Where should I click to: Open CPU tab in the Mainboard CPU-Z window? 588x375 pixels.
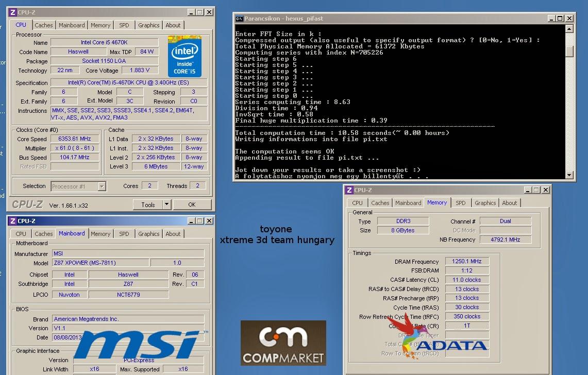click(x=21, y=234)
